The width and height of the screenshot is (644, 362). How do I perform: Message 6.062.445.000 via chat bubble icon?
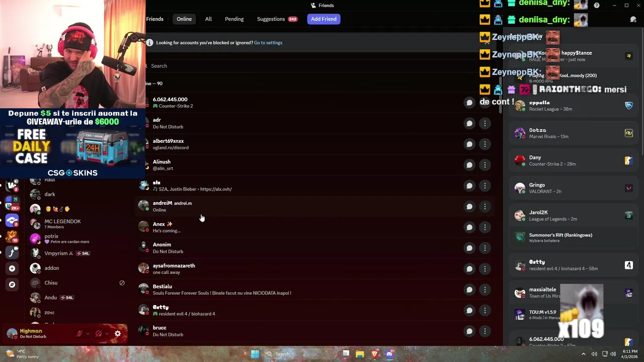[x=469, y=103]
